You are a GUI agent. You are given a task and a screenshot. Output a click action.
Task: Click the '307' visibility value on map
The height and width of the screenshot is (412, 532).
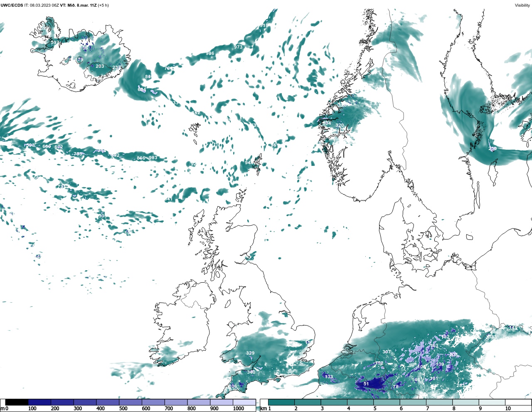click(x=387, y=352)
